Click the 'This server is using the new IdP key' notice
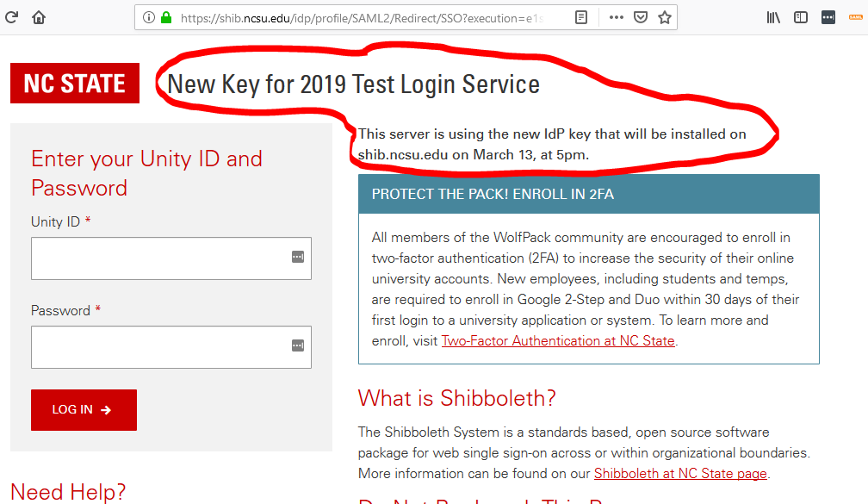This screenshot has height=504, width=868. click(552, 144)
